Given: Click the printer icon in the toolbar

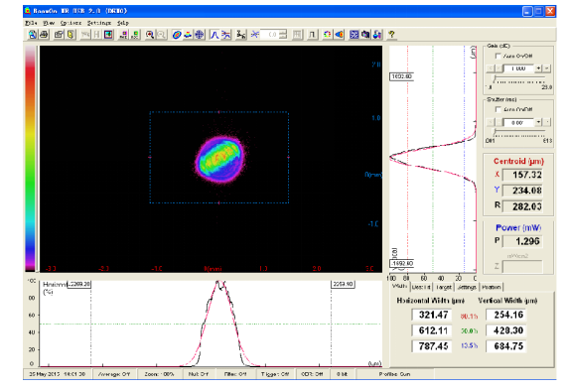Looking at the screenshot, I should (44, 35).
